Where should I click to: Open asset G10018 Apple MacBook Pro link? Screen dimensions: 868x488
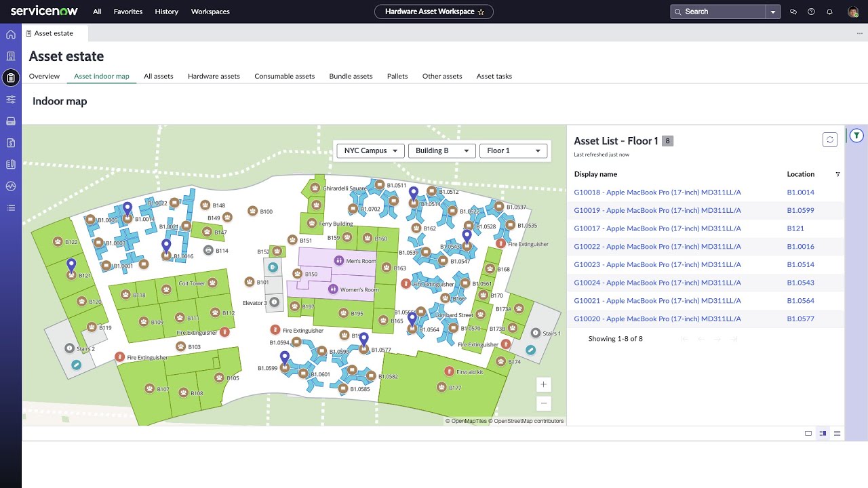tap(657, 192)
